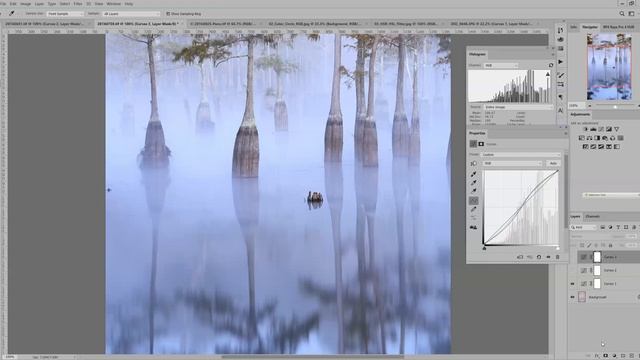Select the Eyedropper tool in options bar
Image resolution: width=640 pixels, height=360 pixels.
pos(12,13)
